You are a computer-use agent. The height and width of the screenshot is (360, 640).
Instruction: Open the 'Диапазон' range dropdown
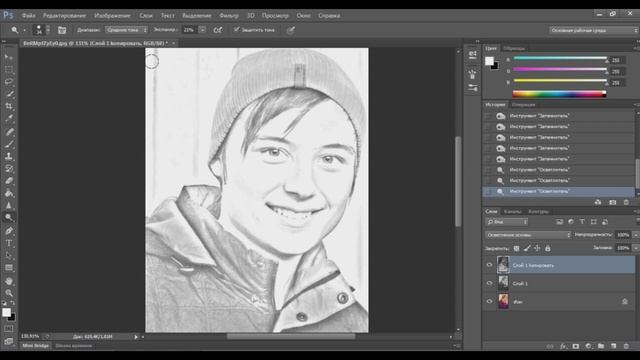(126, 30)
